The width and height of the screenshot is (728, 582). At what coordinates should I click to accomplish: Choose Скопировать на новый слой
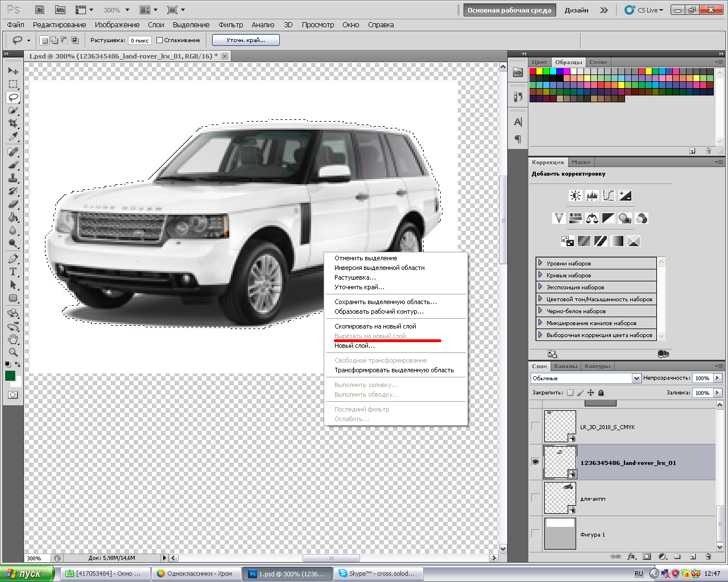[x=375, y=326]
